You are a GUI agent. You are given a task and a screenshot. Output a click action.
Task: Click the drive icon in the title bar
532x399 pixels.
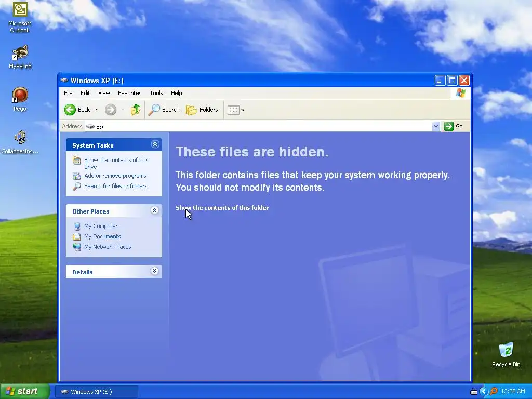point(64,81)
